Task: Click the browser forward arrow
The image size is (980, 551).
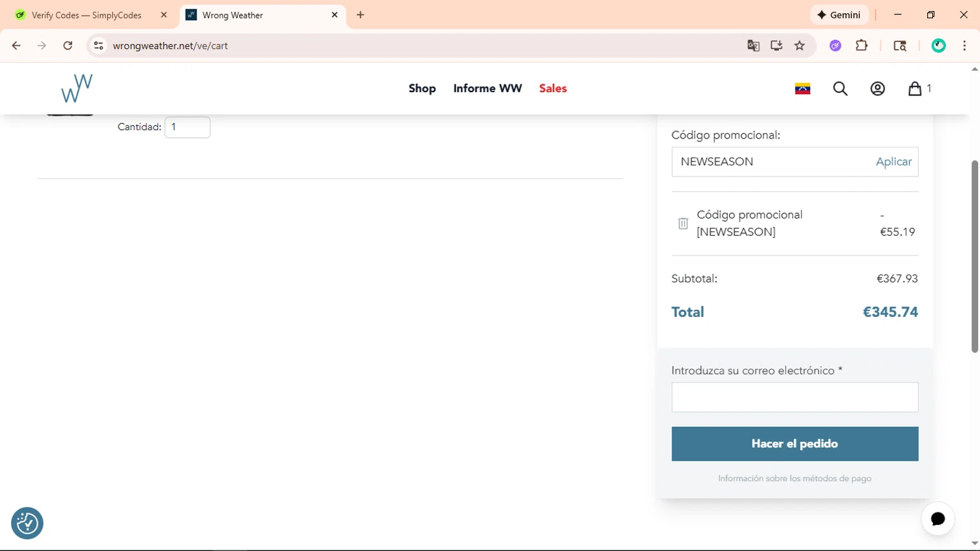Action: click(x=42, y=46)
